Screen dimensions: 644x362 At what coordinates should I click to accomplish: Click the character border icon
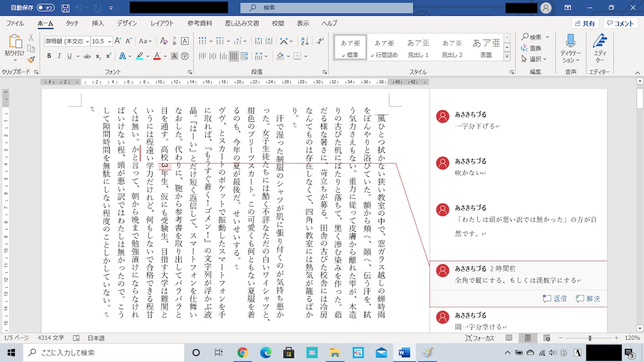pyautogui.click(x=185, y=41)
